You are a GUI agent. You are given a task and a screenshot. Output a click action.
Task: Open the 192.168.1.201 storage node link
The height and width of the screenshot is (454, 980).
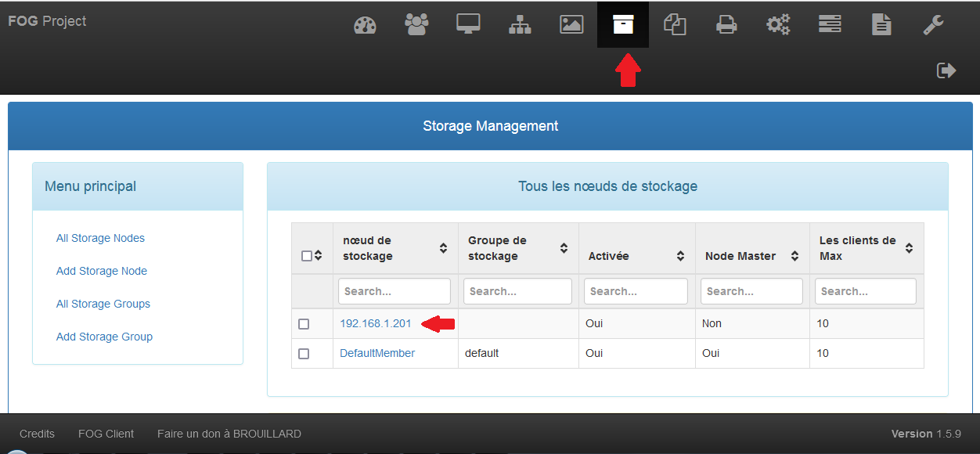click(375, 323)
